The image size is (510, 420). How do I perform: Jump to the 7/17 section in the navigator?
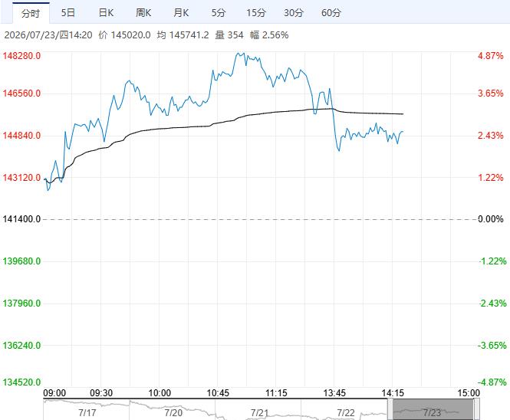[x=87, y=413]
